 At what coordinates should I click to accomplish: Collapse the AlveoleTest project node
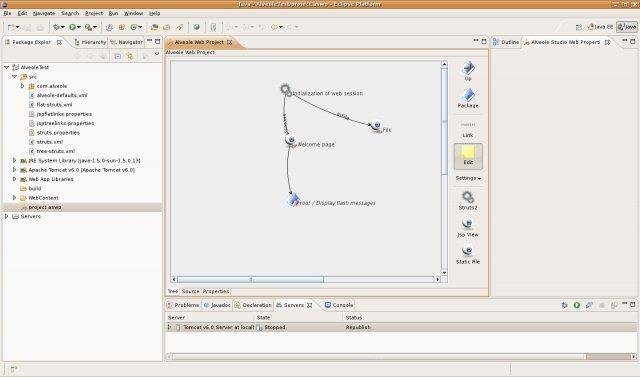(7, 67)
